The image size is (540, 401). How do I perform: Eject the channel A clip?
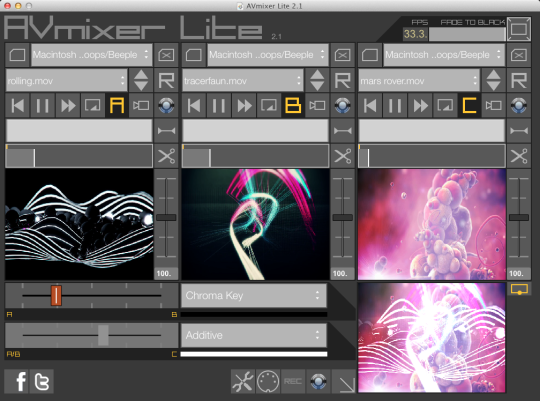(x=166, y=55)
